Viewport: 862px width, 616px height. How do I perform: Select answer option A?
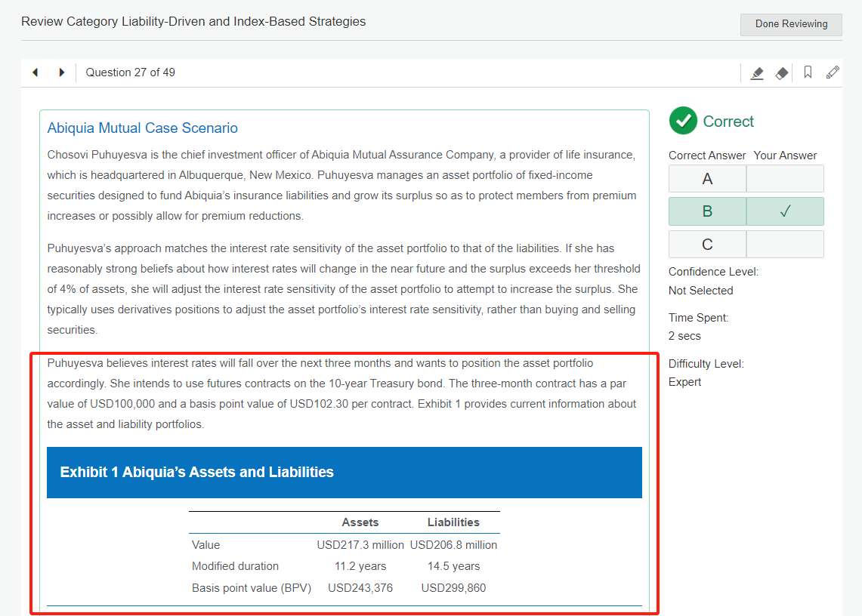point(707,179)
